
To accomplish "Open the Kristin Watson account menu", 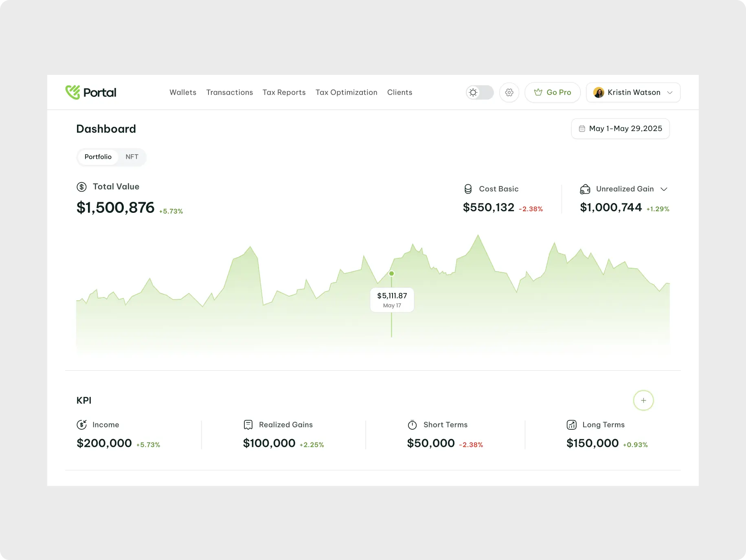I will 633,92.
